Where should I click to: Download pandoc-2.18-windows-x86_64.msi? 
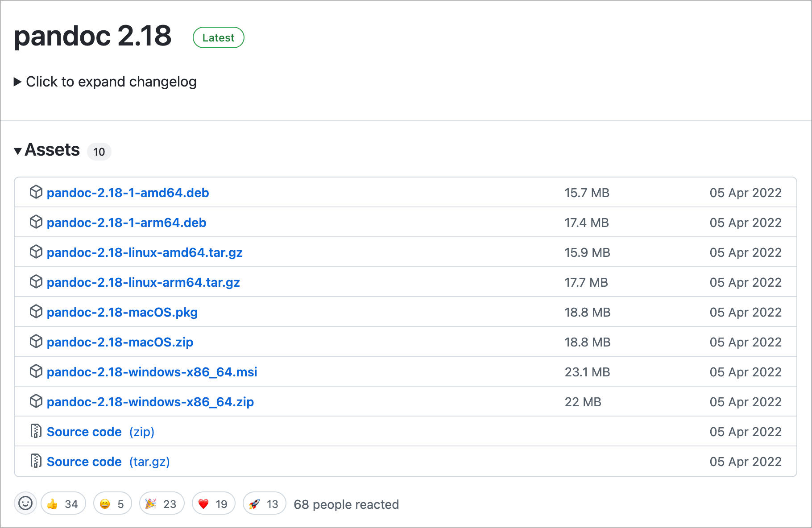click(152, 372)
